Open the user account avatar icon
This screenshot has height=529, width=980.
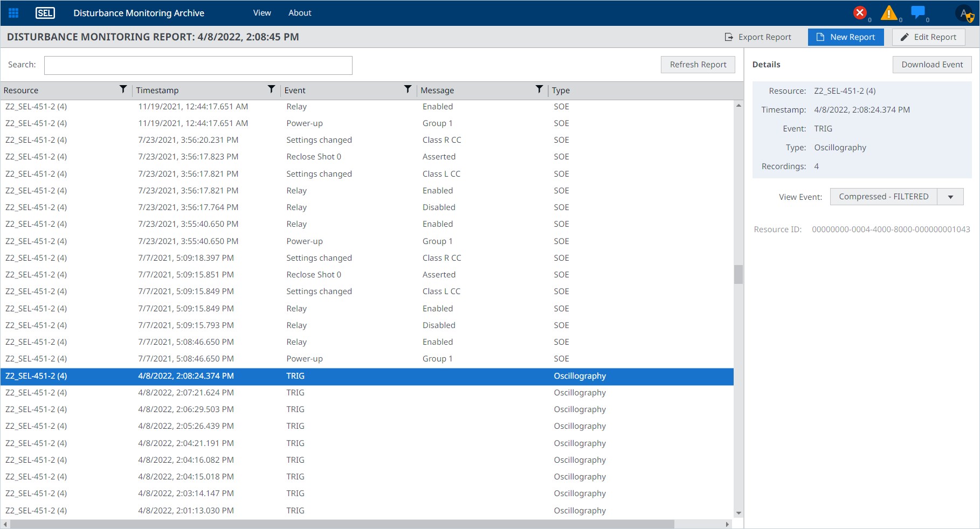964,13
